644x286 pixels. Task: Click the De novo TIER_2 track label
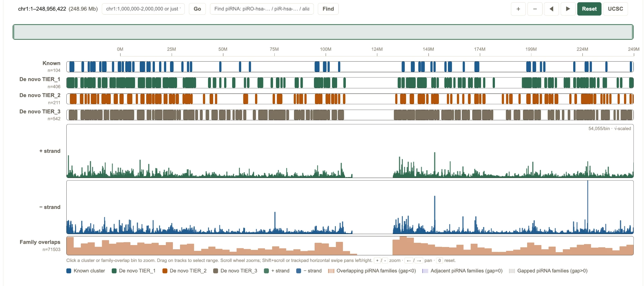point(40,95)
